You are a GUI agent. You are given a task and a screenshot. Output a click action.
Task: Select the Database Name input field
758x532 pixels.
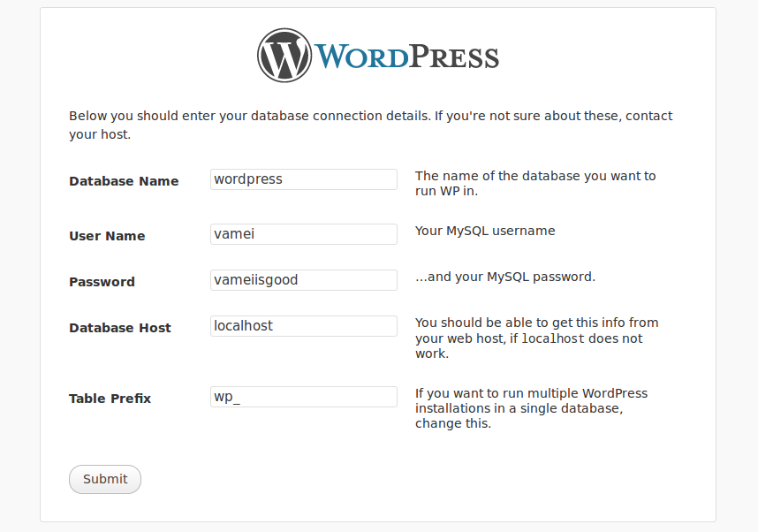click(x=303, y=179)
